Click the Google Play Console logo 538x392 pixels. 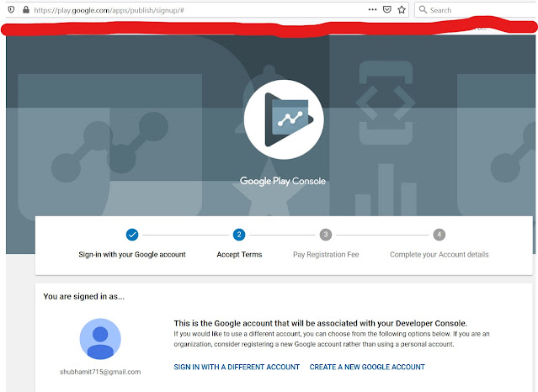point(284,119)
